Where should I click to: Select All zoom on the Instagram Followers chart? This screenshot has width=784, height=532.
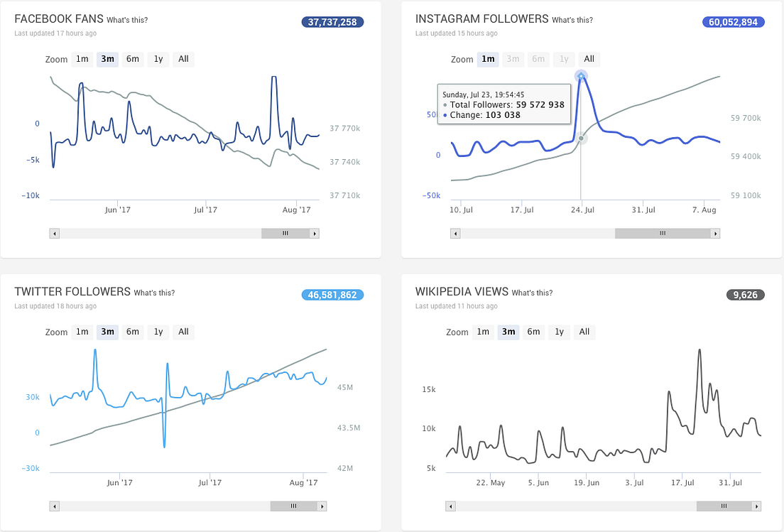589,59
